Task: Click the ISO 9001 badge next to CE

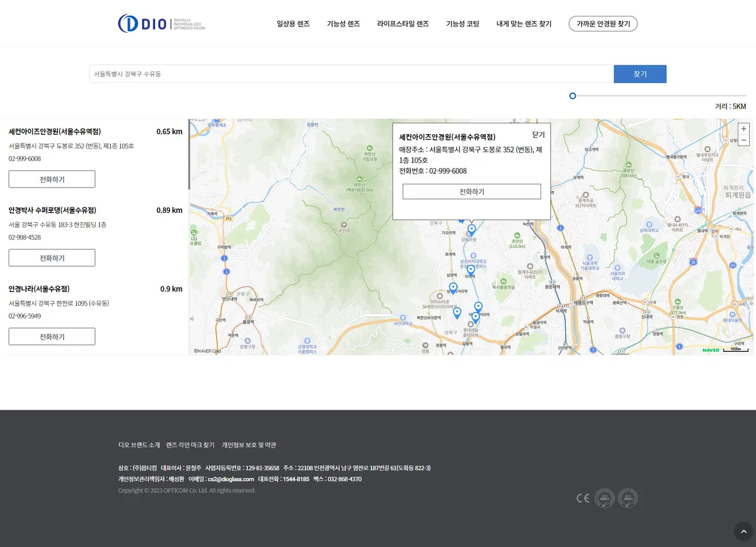Action: coord(604,498)
